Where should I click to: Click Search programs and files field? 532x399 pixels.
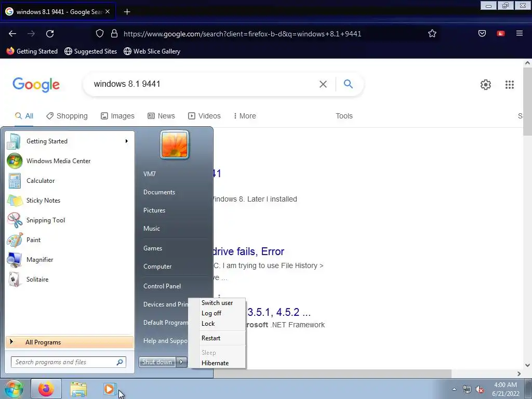click(69, 362)
